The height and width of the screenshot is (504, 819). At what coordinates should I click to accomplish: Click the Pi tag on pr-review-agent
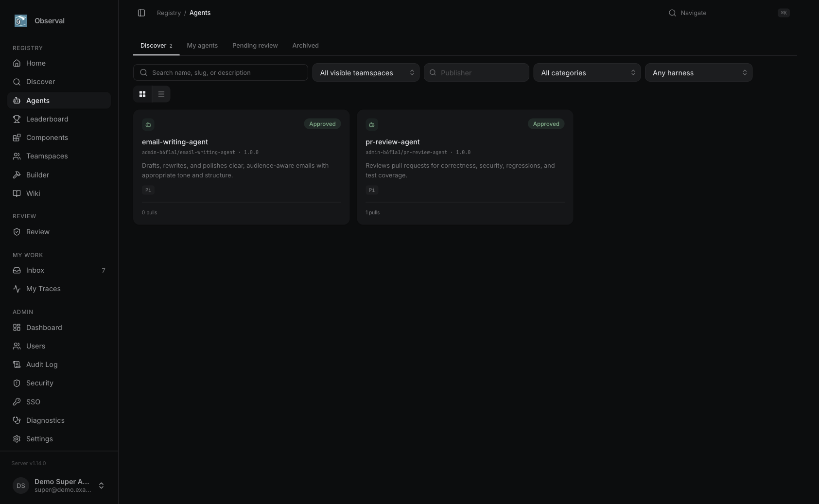pos(372,190)
